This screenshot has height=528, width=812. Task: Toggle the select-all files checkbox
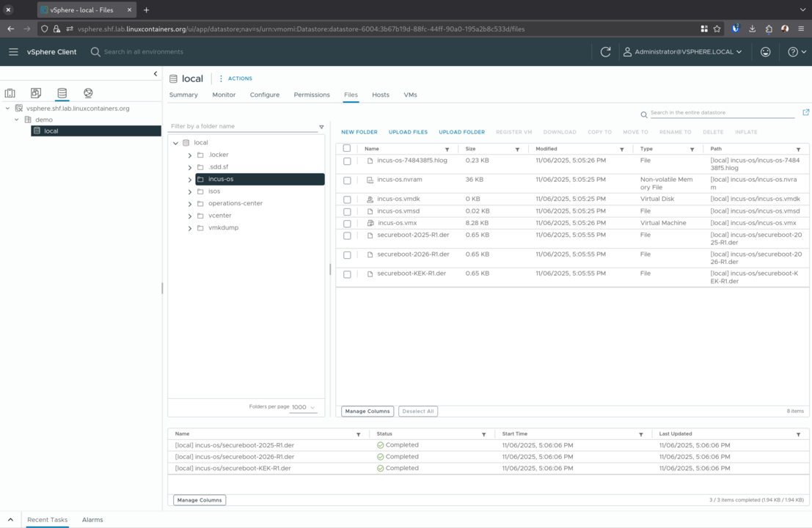(347, 149)
